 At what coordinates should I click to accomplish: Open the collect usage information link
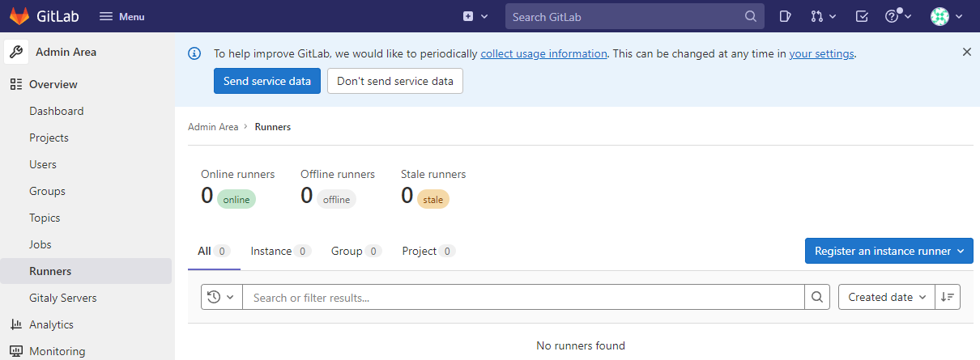(x=543, y=53)
